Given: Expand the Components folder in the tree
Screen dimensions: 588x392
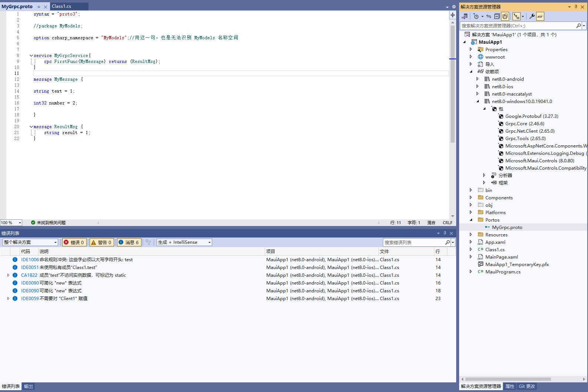Looking at the screenshot, I should click(471, 197).
